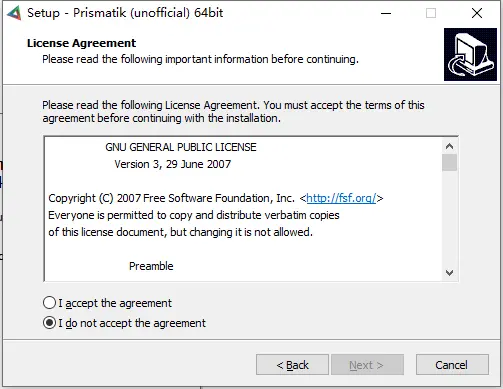Minimize the Prismatik setup window
Viewport: 503px width, 389px height.
(386, 13)
